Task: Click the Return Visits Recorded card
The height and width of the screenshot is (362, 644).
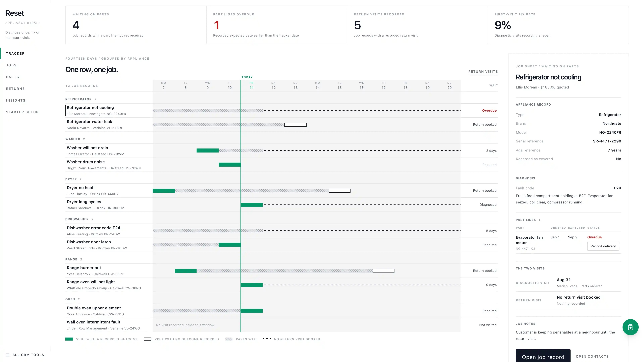Action: pyautogui.click(x=417, y=25)
